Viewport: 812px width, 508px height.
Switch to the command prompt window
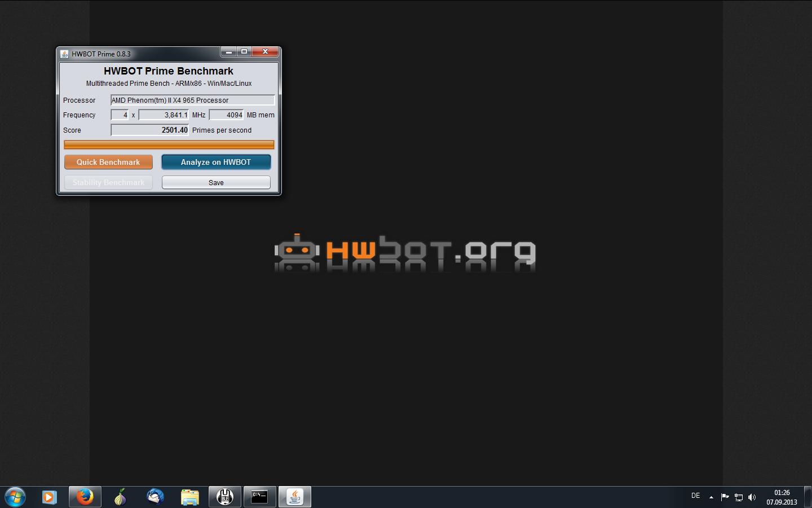pyautogui.click(x=259, y=497)
